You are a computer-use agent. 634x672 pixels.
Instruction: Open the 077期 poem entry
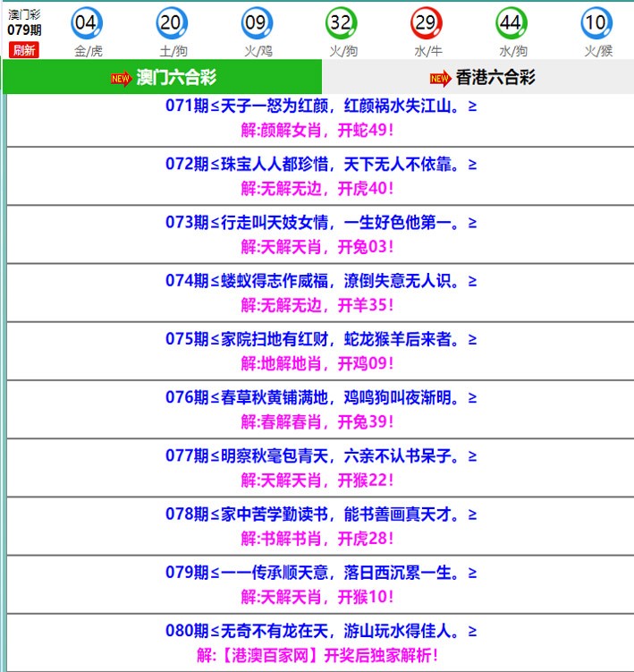click(x=320, y=456)
